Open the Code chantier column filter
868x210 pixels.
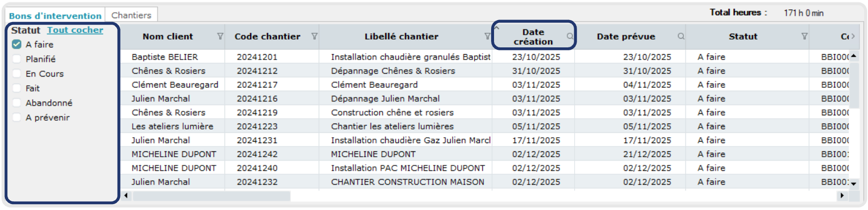tap(314, 36)
